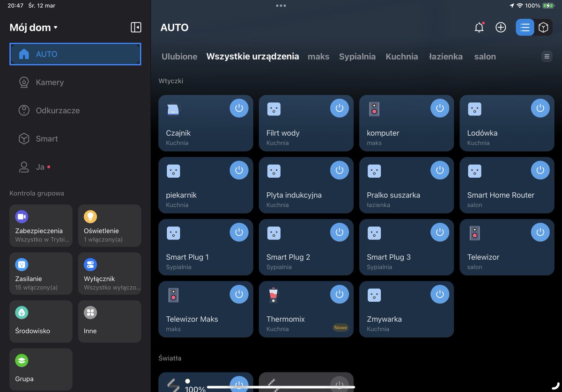Click the komputer speaker device icon
The height and width of the screenshot is (392, 562).
[374, 109]
